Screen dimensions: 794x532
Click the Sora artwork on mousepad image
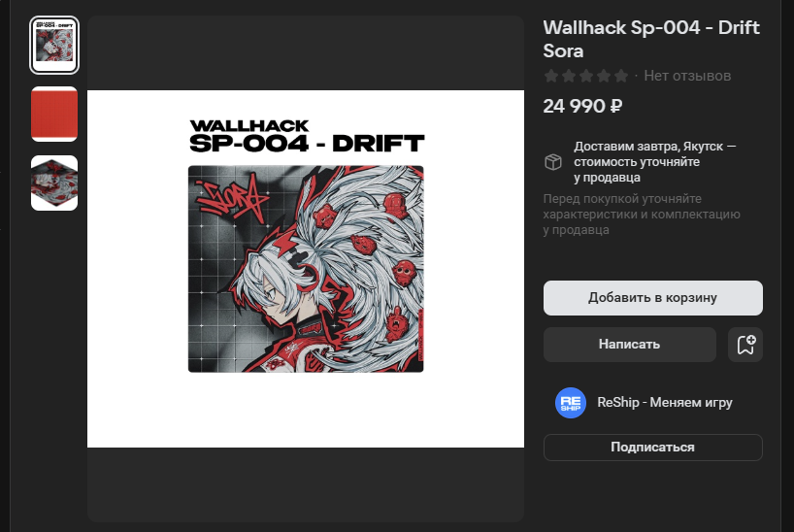click(306, 269)
